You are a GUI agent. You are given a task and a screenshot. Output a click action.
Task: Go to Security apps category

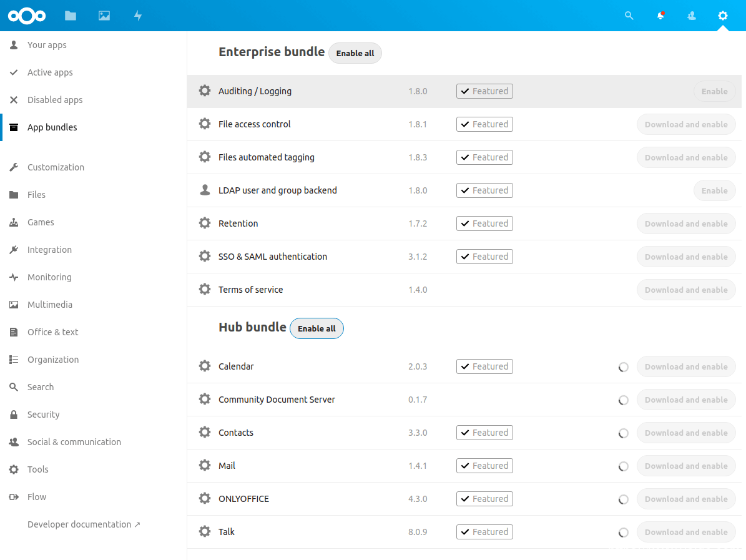click(x=44, y=415)
